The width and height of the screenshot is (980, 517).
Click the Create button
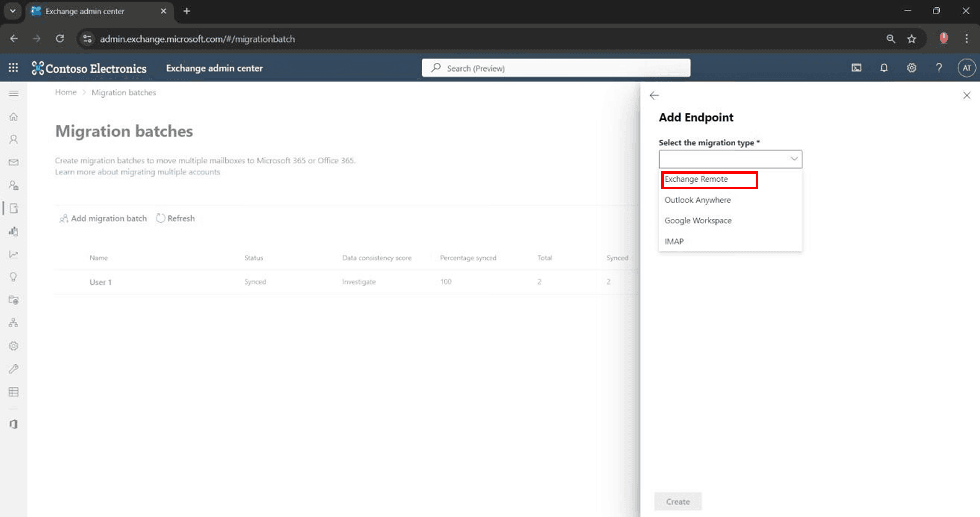[678, 501]
